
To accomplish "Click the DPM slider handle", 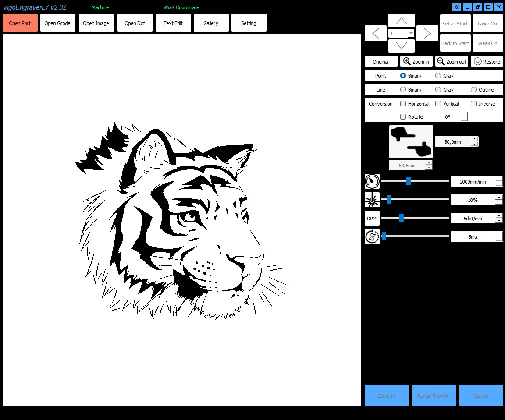I will 402,218.
